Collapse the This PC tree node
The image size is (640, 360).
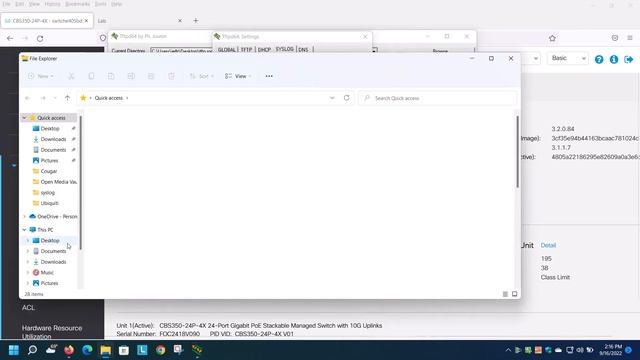(x=24, y=230)
